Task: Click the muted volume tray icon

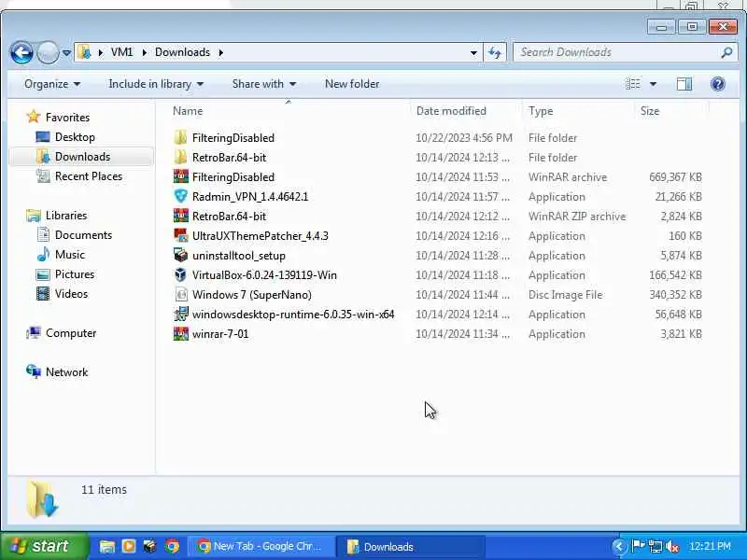Action: (672, 546)
